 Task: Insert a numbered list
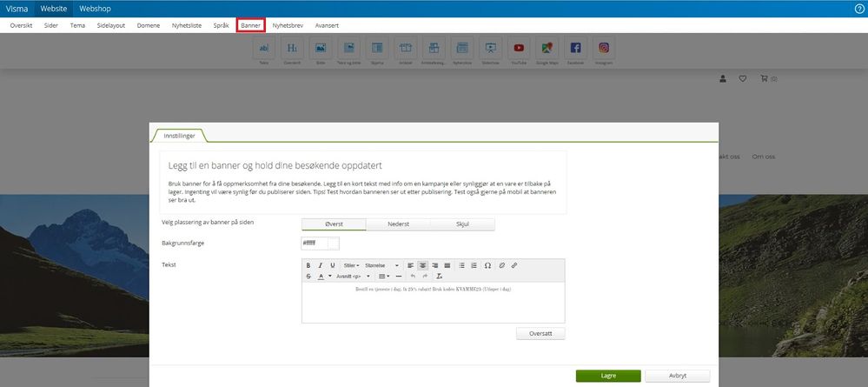(x=474, y=265)
